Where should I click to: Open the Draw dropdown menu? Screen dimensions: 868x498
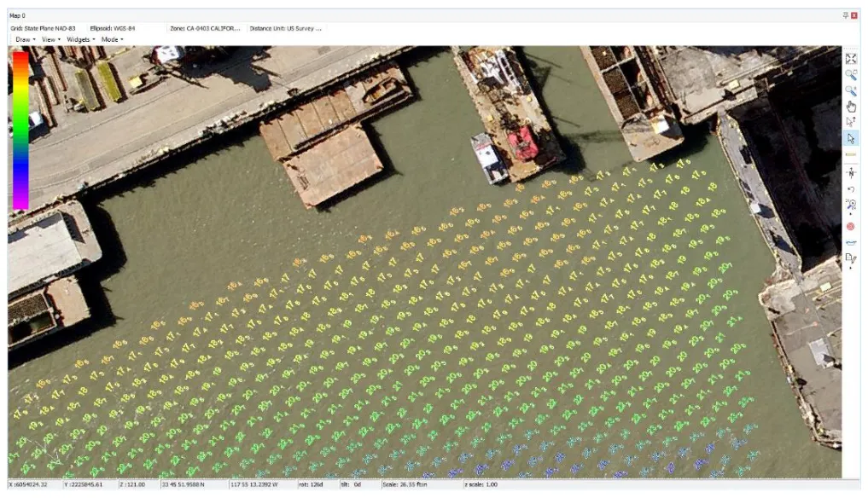point(26,39)
